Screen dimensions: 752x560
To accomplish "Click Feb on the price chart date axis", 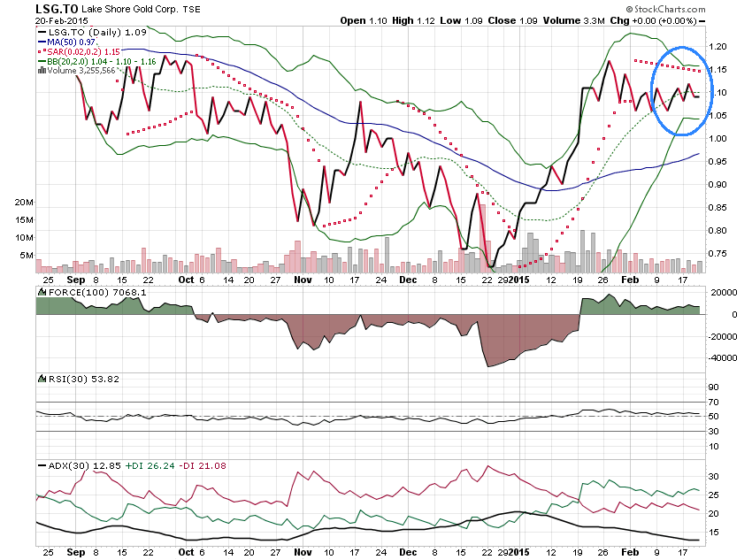I will 630,280.
